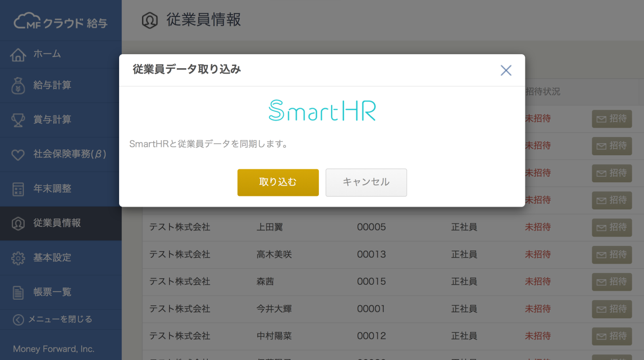Click the calculator year-end adjustment icon
Screen dimensions: 644x360
[x=18, y=189]
